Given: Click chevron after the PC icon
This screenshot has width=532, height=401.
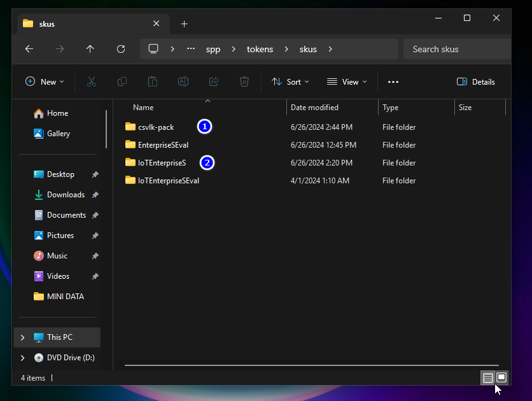Looking at the screenshot, I should (172, 49).
